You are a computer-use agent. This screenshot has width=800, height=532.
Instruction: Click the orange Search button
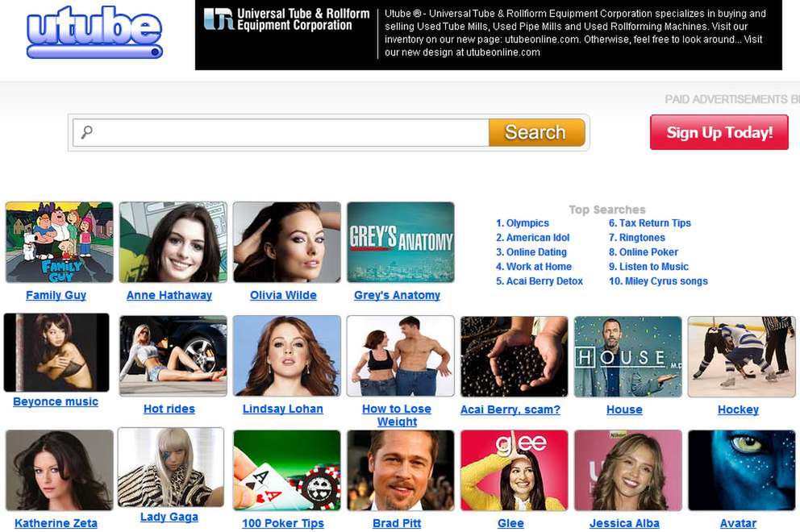click(x=537, y=133)
